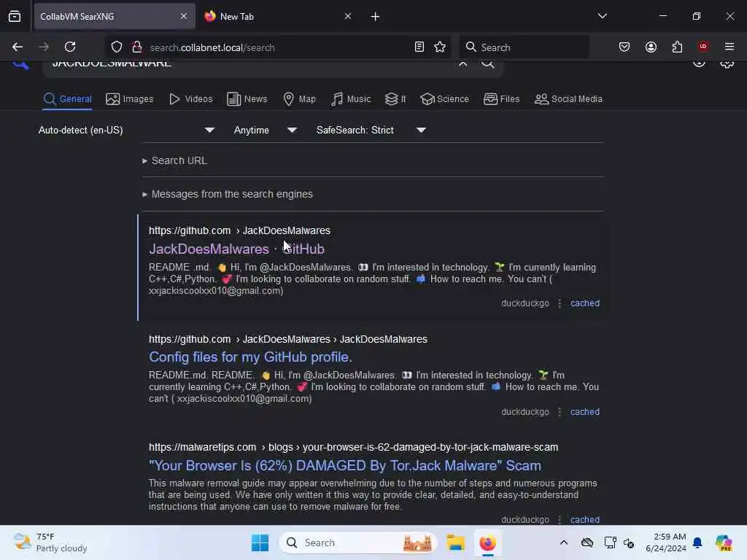Close the New Tab tab
The width and height of the screenshot is (747, 560).
348,16
